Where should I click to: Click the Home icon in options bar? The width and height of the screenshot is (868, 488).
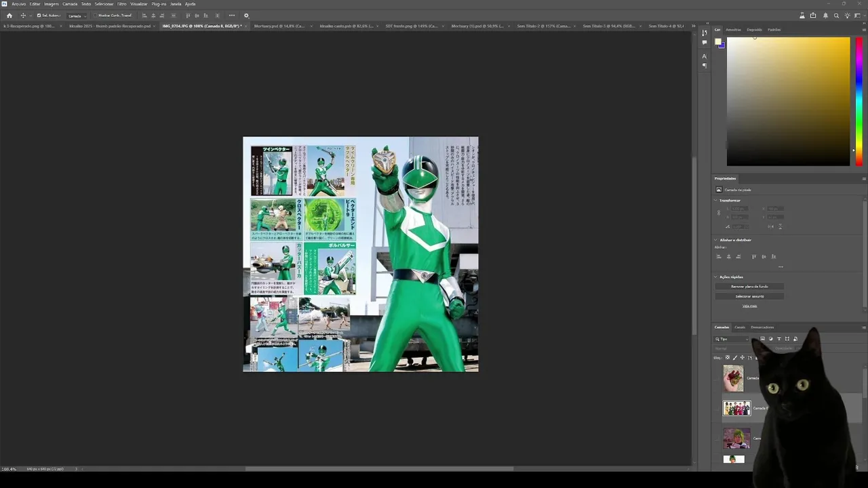click(x=9, y=16)
